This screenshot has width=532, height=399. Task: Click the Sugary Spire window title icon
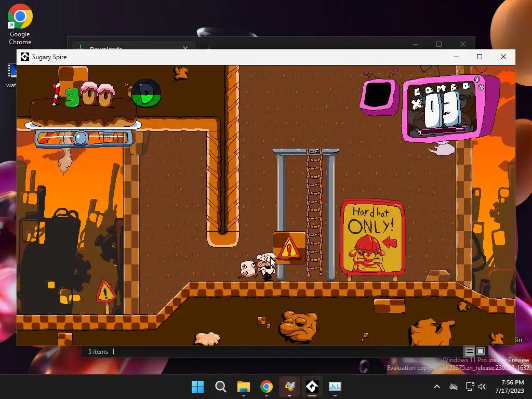pyautogui.click(x=25, y=57)
